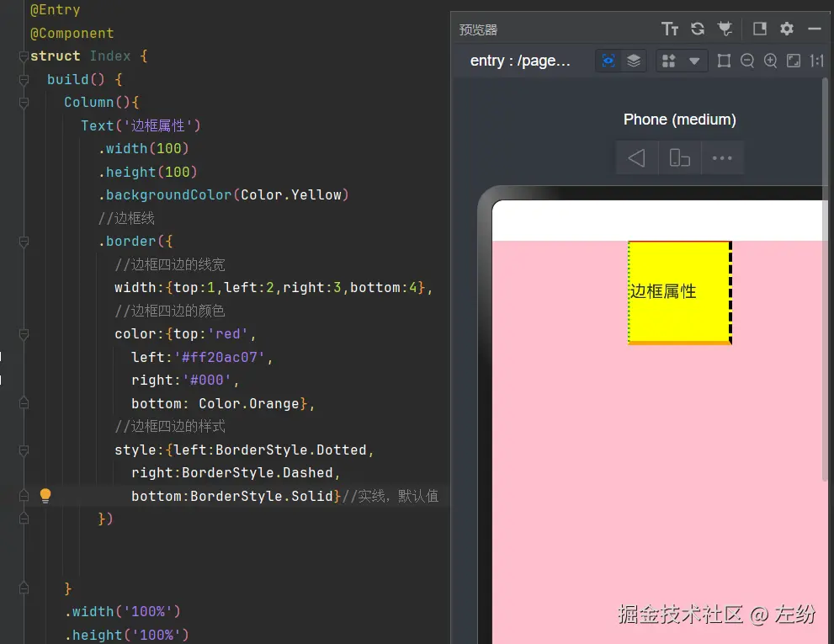Image resolution: width=834 pixels, height=644 pixels.
Task: Open previewer settings gear
Action: pos(787,29)
